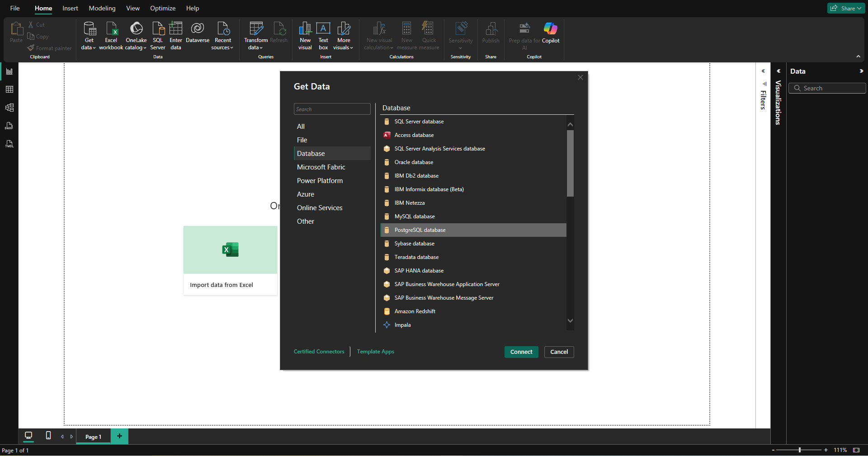Click the zoom slider handle
Image resolution: width=868 pixels, height=456 pixels.
(800, 450)
